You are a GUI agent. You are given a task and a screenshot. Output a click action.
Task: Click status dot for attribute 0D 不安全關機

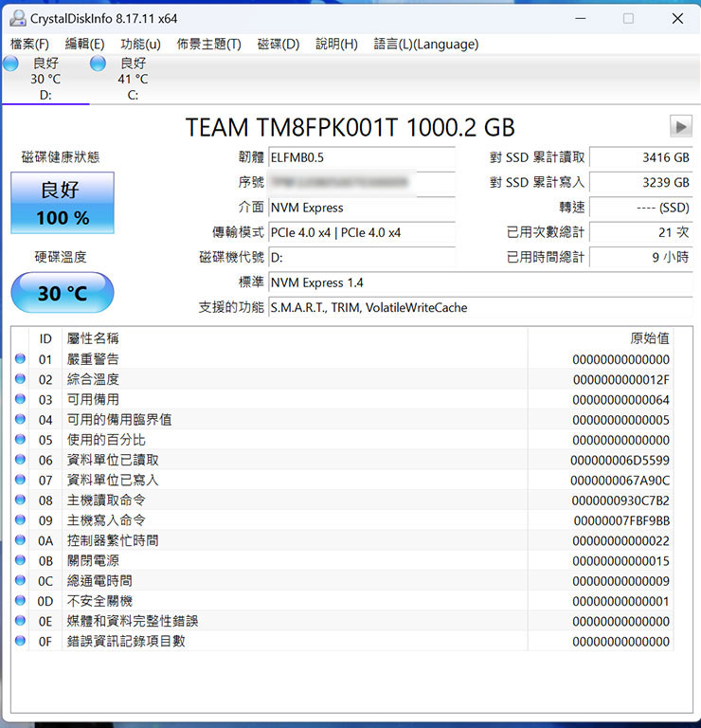20,600
